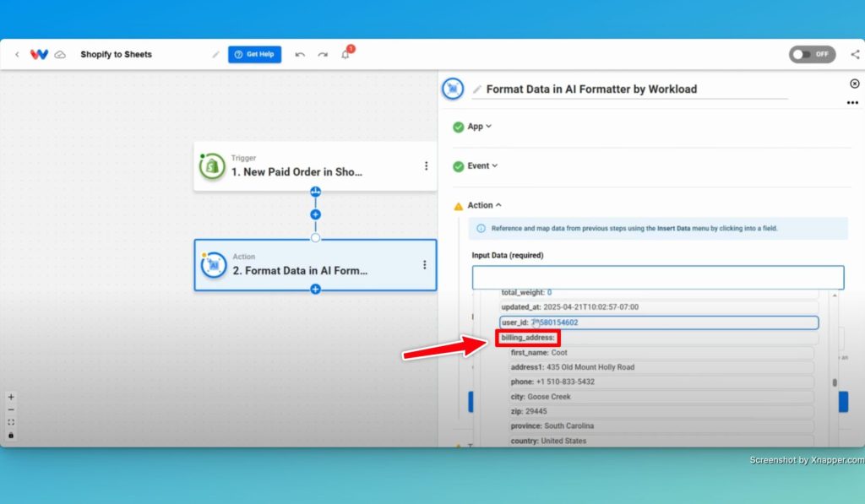This screenshot has height=504, width=865.
Task: Zoom out on the canvas
Action: [11, 409]
